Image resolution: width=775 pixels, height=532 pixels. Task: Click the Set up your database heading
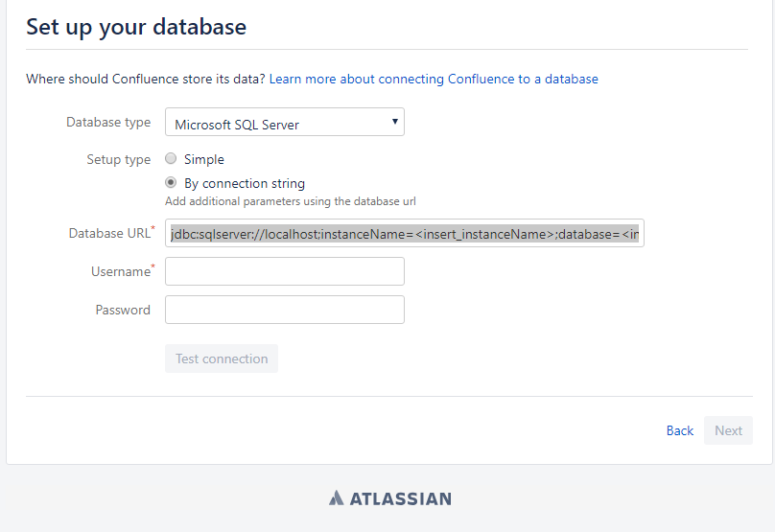tap(136, 27)
